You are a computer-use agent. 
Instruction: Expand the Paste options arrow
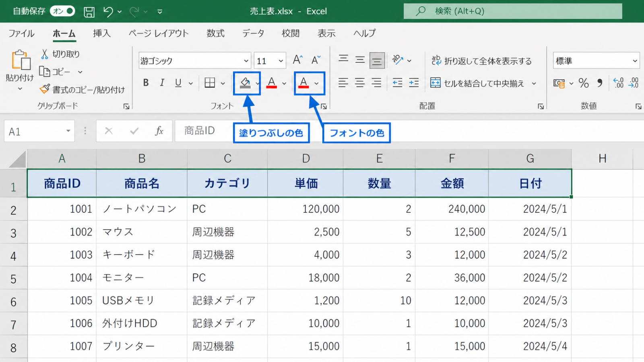[x=20, y=89]
